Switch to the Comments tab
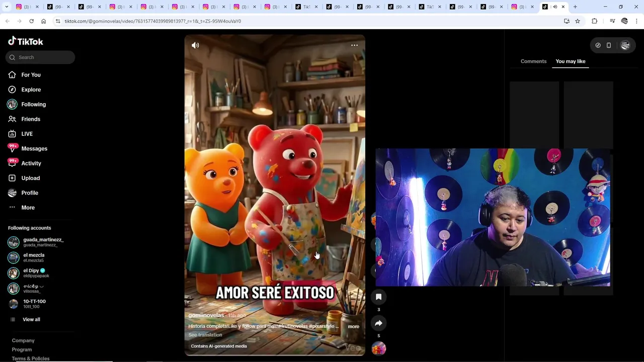Viewport: 644px width, 362px height. click(533, 61)
